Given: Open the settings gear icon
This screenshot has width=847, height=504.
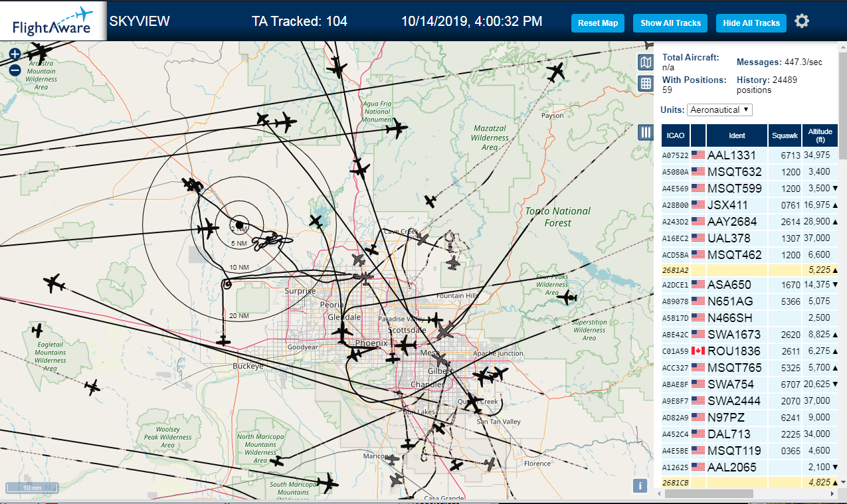Looking at the screenshot, I should [802, 21].
